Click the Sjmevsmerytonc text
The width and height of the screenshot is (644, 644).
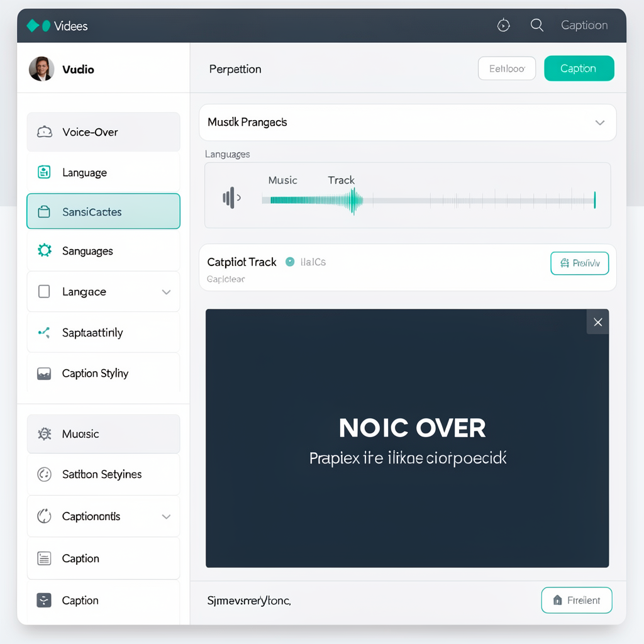click(249, 601)
